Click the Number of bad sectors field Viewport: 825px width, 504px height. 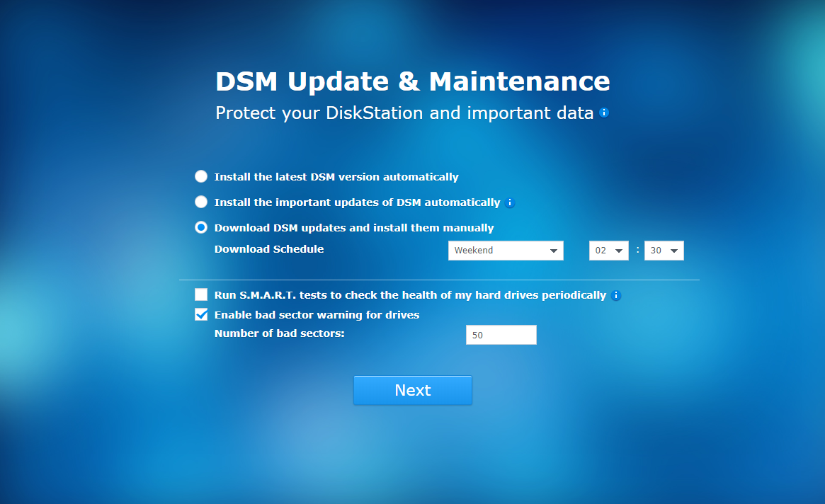[x=501, y=335]
